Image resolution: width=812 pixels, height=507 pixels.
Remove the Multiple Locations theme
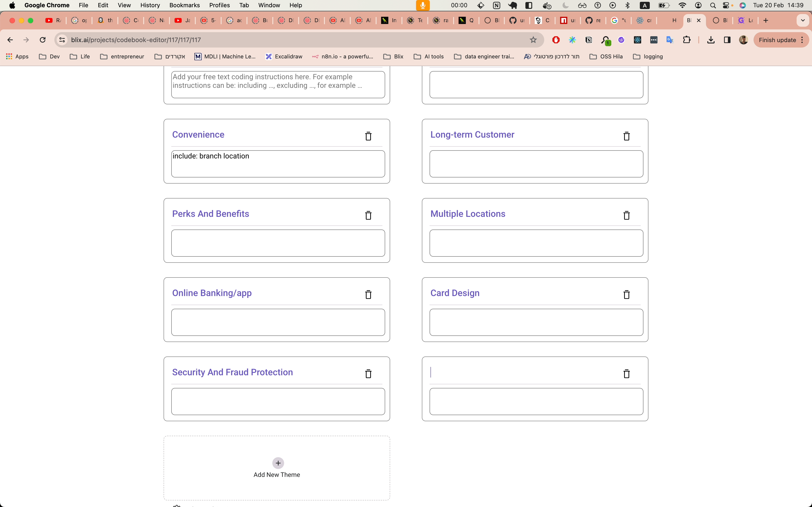(626, 215)
